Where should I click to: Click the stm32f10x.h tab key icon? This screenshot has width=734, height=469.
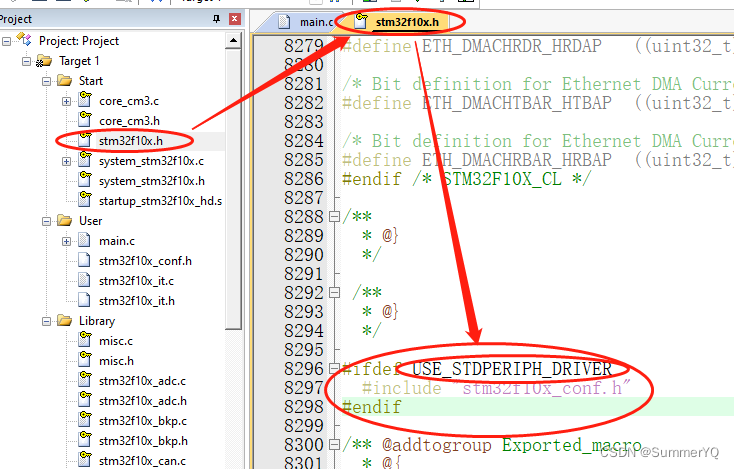click(361, 21)
